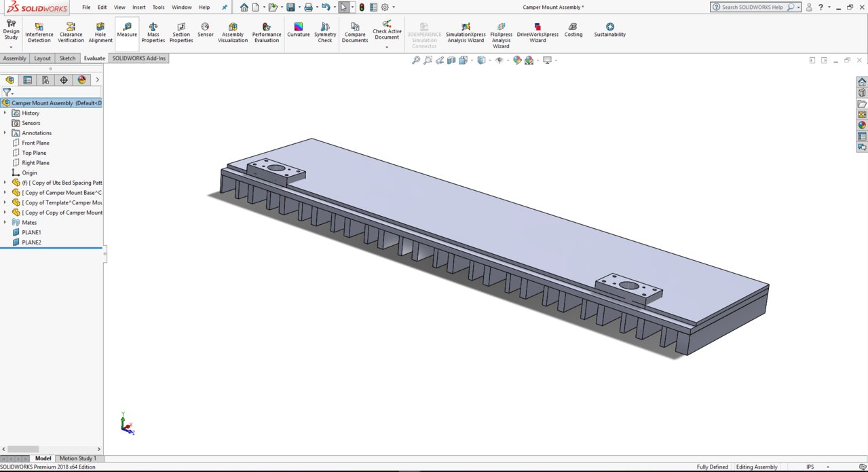Open the Tools menu
The width and height of the screenshot is (868, 472).
coord(158,7)
